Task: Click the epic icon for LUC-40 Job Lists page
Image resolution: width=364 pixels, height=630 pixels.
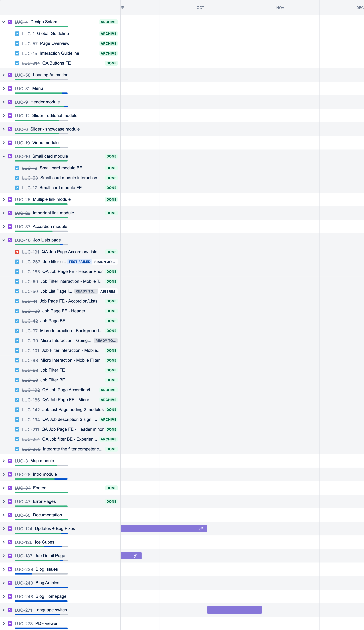Action: click(10, 240)
